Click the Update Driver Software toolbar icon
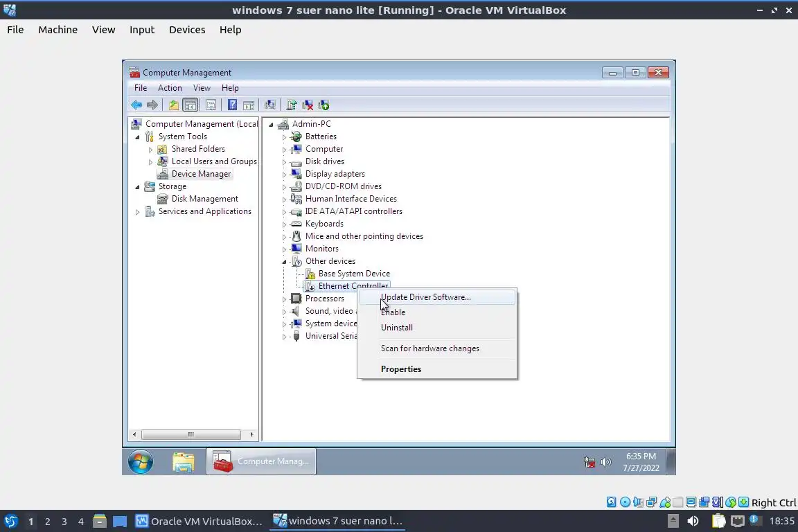This screenshot has height=532, width=798. pyautogui.click(x=291, y=105)
